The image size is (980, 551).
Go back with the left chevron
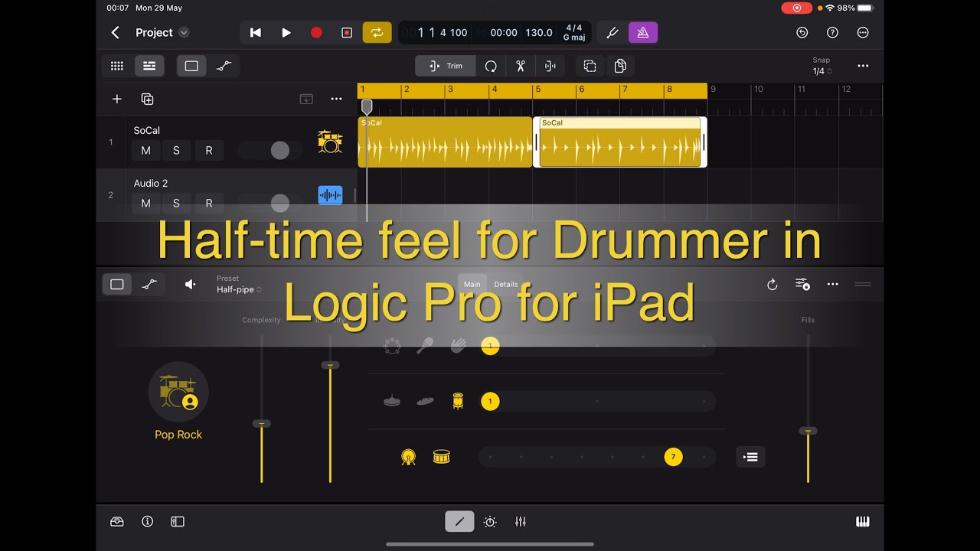pos(116,33)
